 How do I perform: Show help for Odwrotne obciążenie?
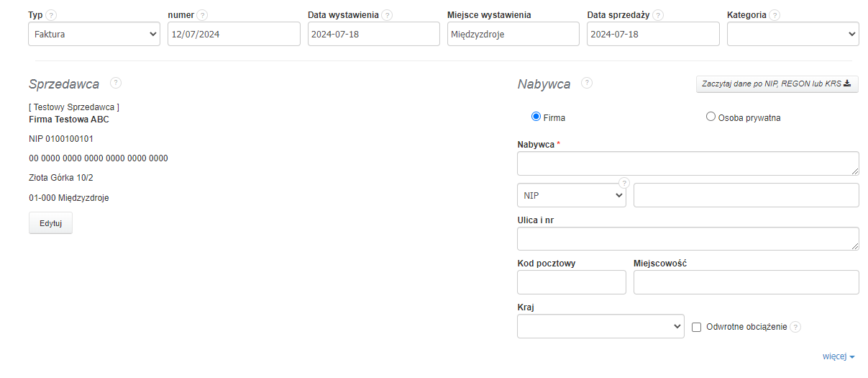(x=795, y=327)
